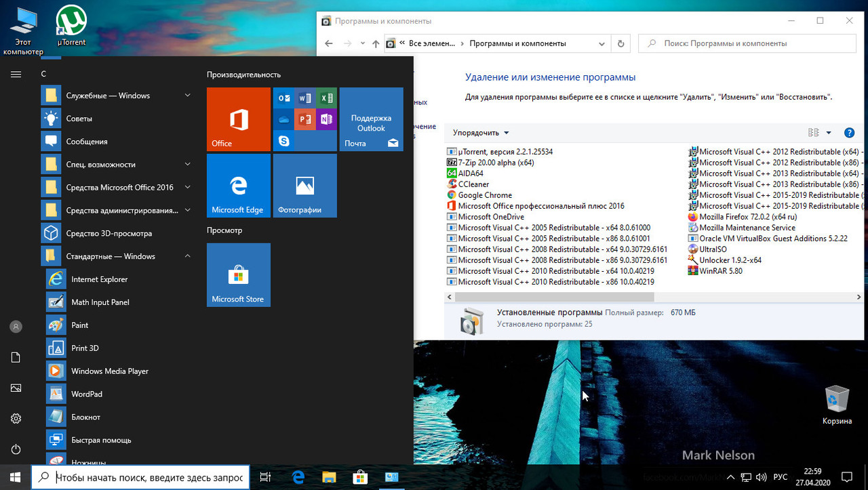Launch Microsoft Edge from the taskbar
Image resolution: width=868 pixels, height=490 pixels.
pyautogui.click(x=298, y=477)
